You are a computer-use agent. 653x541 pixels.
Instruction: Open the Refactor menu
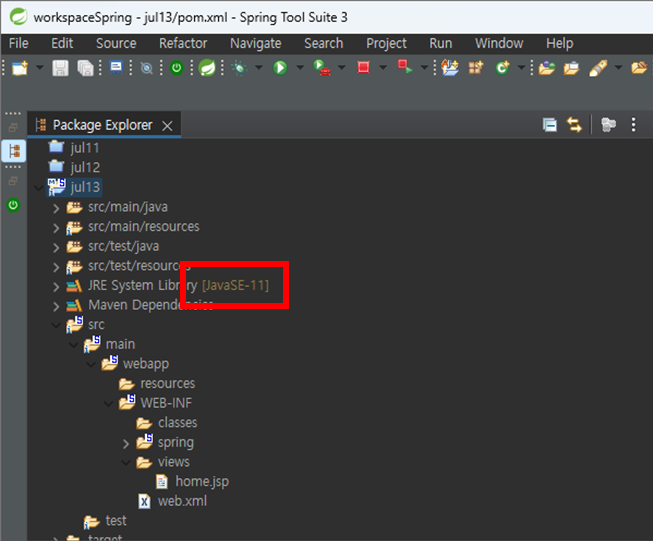pos(183,43)
